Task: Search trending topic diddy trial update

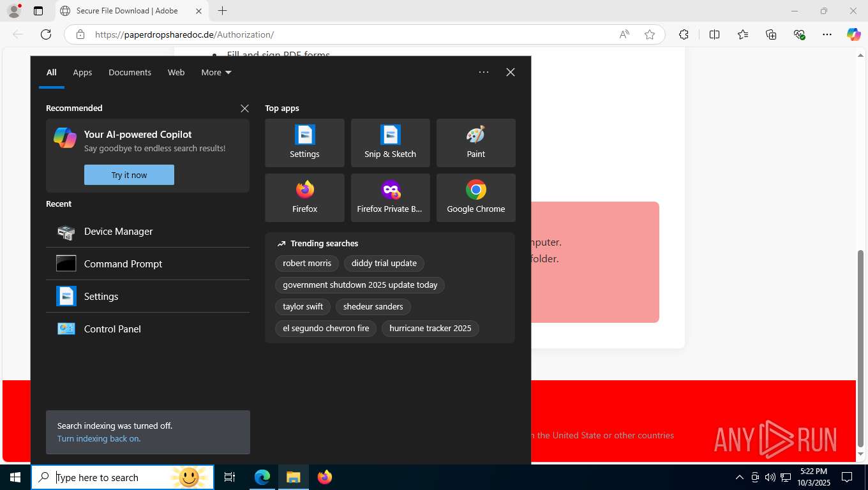Action: [x=384, y=263]
